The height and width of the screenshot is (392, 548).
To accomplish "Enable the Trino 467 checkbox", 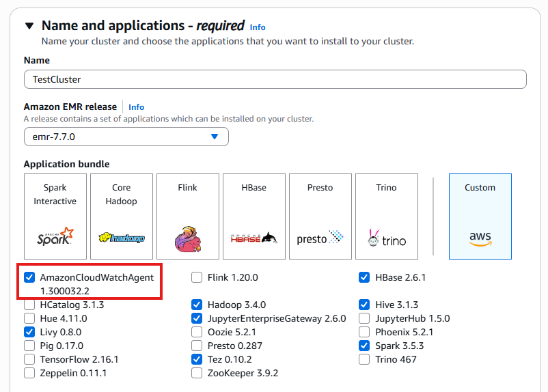I will [364, 359].
